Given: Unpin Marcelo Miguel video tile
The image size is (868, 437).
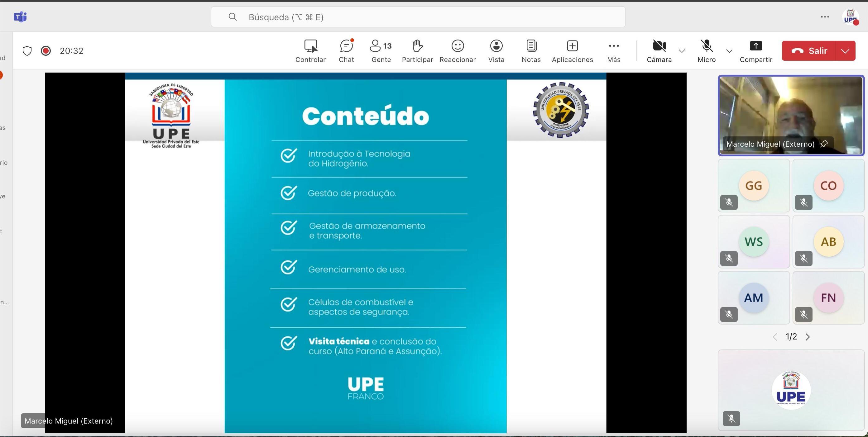Looking at the screenshot, I should [x=823, y=144].
